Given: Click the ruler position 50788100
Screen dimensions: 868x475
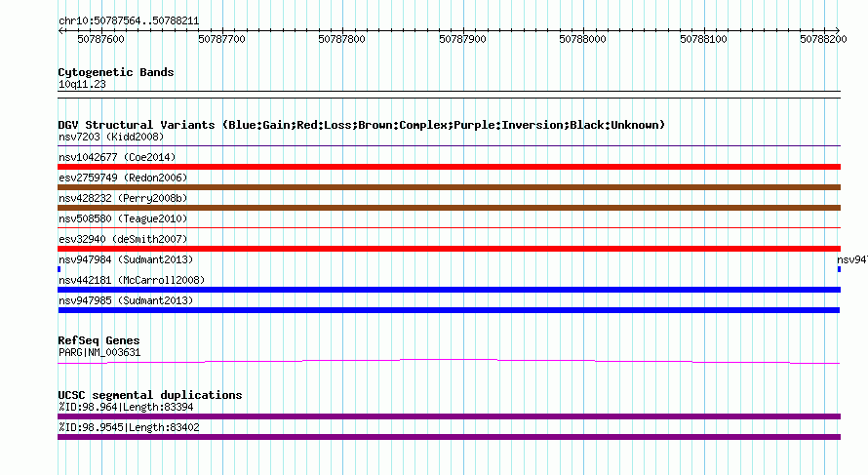Looking at the screenshot, I should point(703,39).
